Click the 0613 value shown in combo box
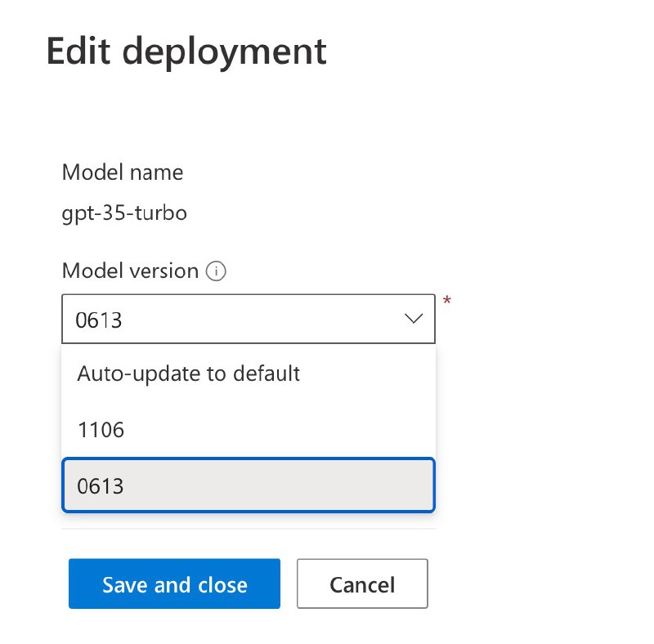 tap(99, 320)
